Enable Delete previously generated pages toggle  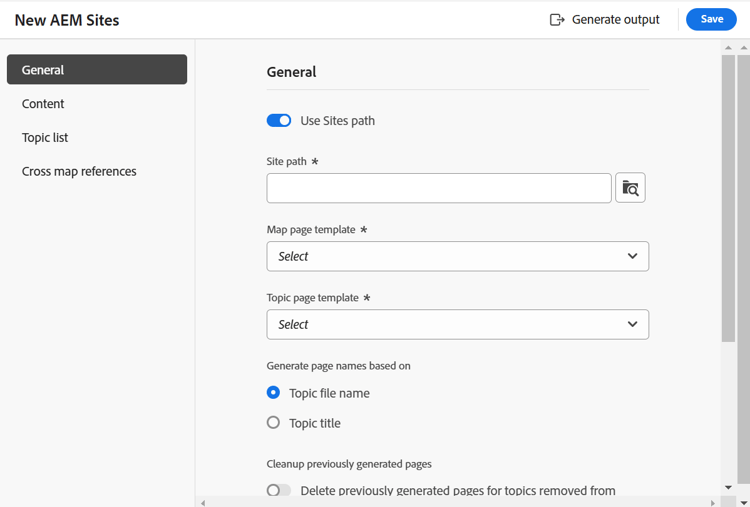(x=279, y=491)
